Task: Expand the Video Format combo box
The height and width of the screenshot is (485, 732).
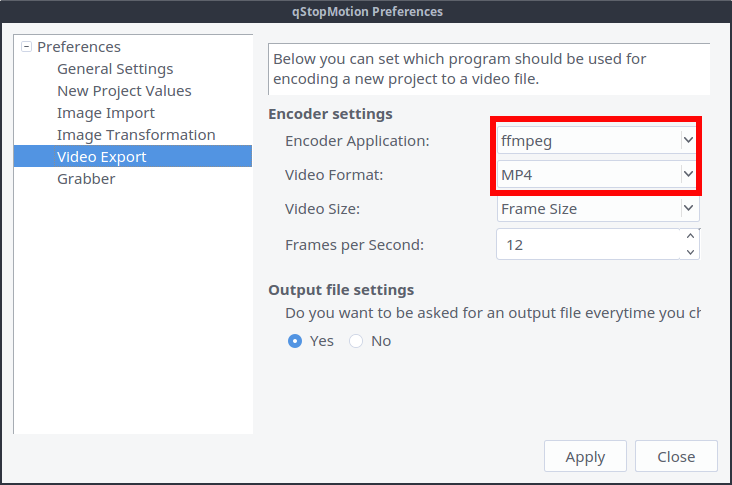Action: pyautogui.click(x=597, y=175)
